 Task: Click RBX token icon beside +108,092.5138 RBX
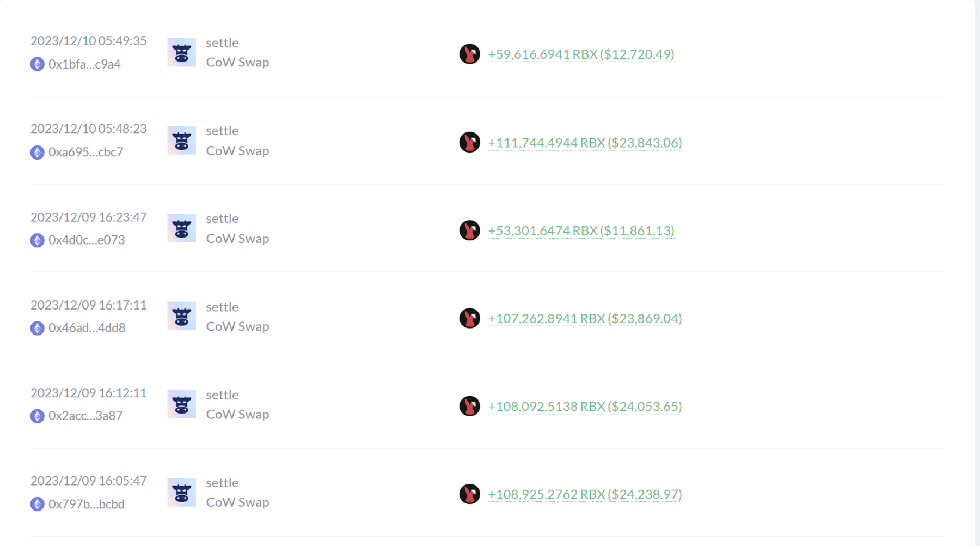point(469,406)
